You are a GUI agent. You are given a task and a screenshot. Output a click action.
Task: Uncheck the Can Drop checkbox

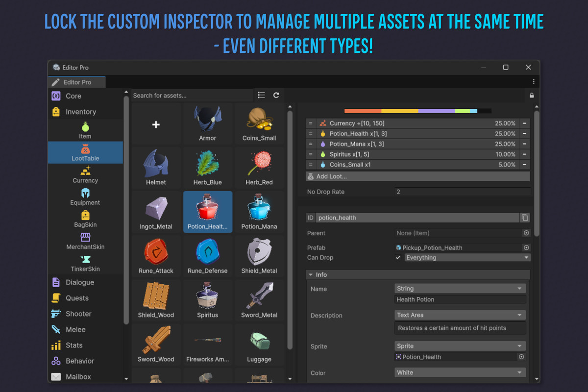398,257
